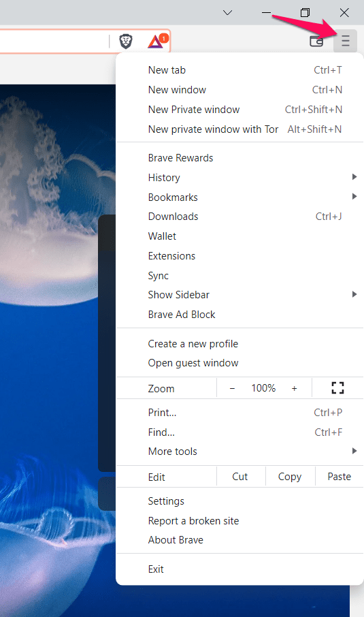Expand the More tools submenu arrow
Viewport: 364px width, 617px height.
pos(354,451)
